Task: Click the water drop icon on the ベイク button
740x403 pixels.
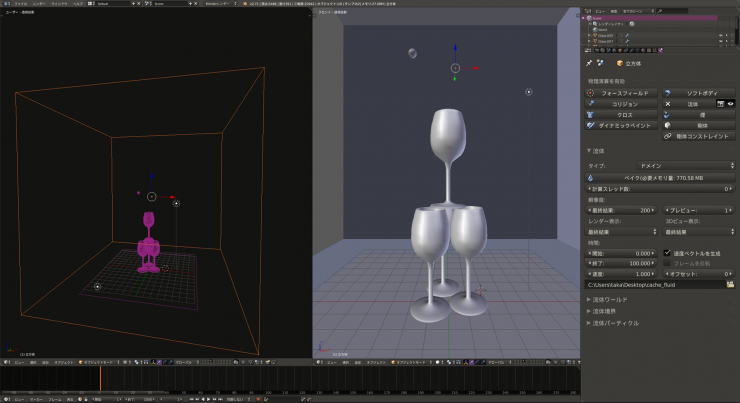Action: coord(590,178)
